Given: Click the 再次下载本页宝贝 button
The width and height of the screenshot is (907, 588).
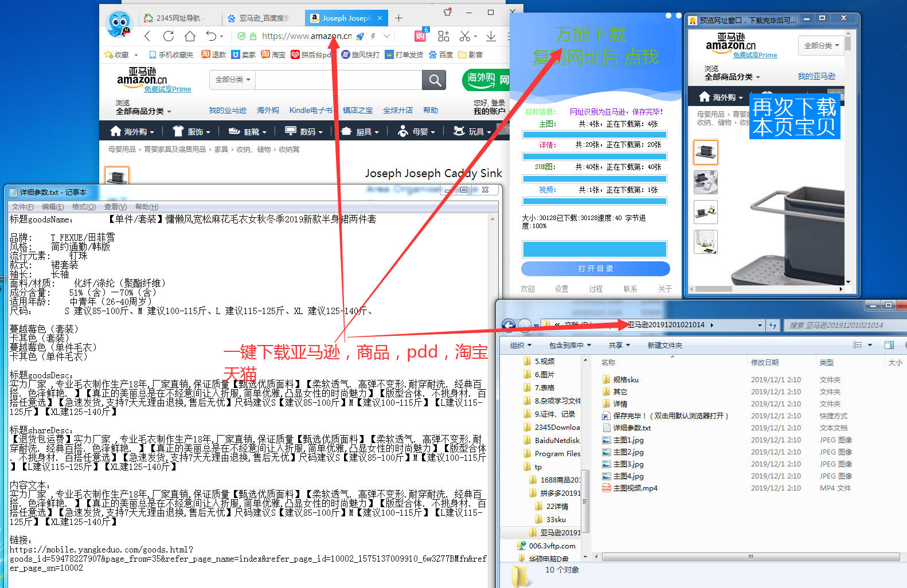Looking at the screenshot, I should click(x=795, y=116).
